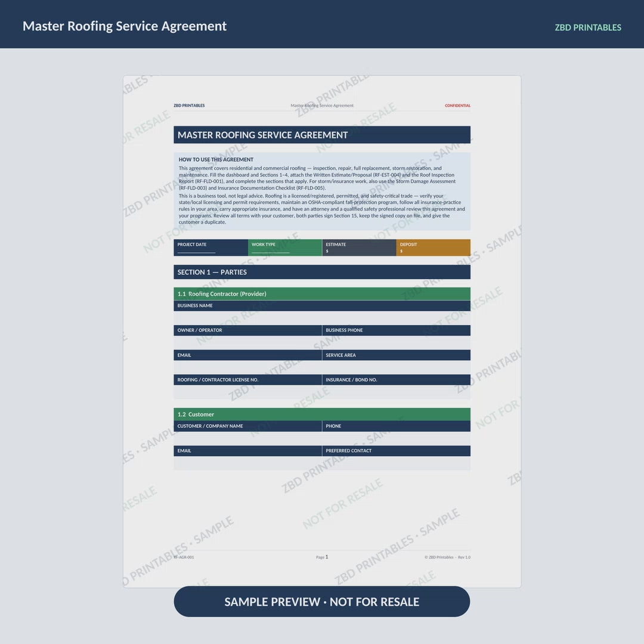Select the PROJECT DATE dashboard field
Image resolution: width=644 pixels, height=644 pixels.
click(x=210, y=247)
